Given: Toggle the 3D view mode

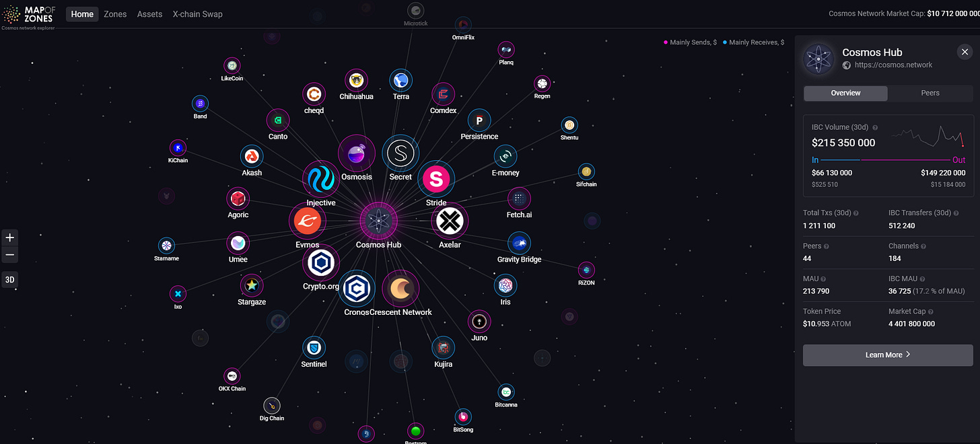Looking at the screenshot, I should (10, 279).
